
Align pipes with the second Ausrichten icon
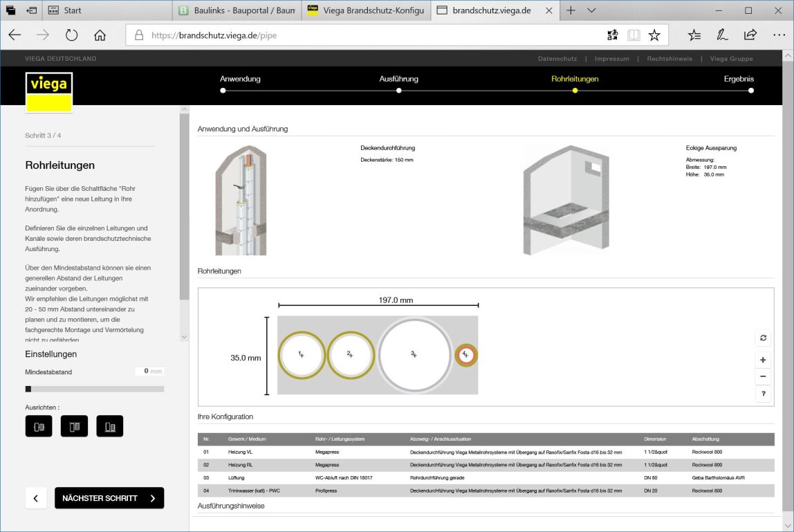click(x=75, y=426)
